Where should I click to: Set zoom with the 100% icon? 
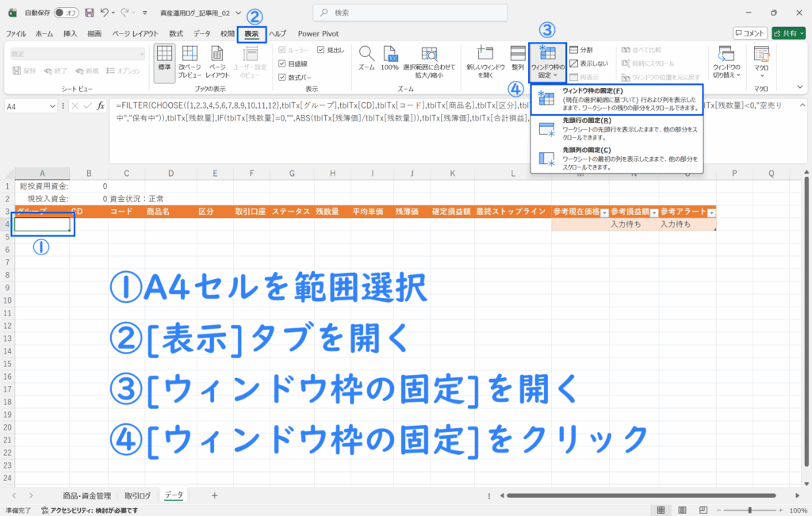coord(389,59)
